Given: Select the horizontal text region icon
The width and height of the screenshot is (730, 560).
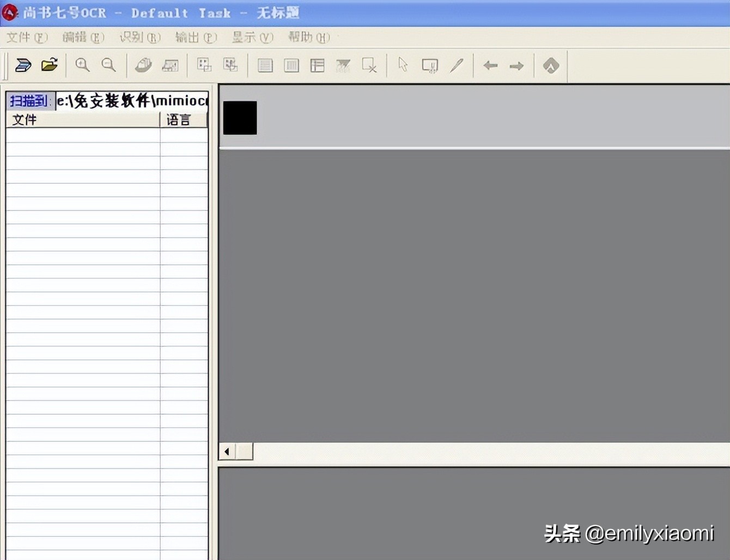Looking at the screenshot, I should pos(265,66).
